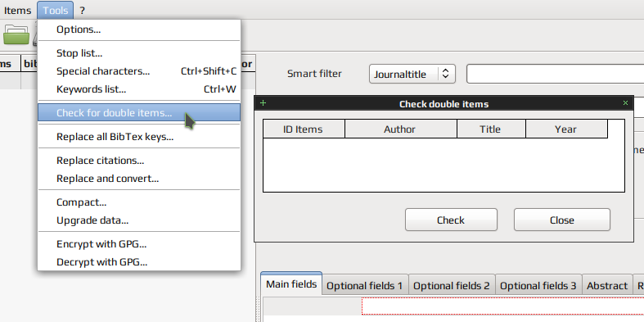
Task: Select Encrypt with GPG...
Action: click(139, 244)
